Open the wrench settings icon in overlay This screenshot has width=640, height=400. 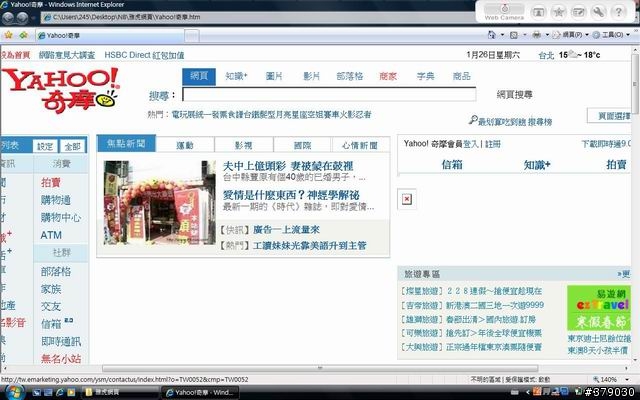(598, 12)
